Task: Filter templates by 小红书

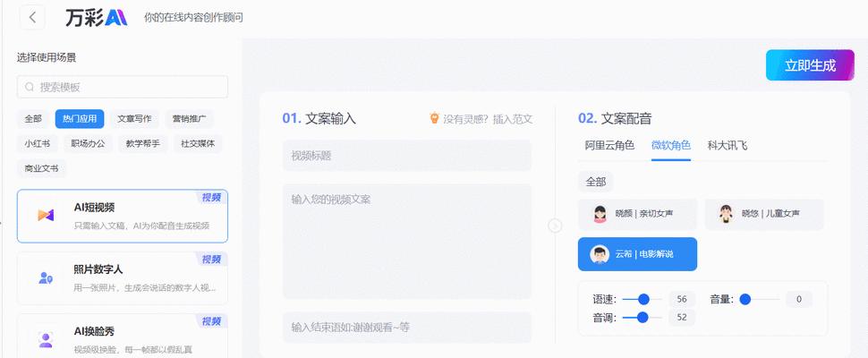Action: [x=37, y=143]
